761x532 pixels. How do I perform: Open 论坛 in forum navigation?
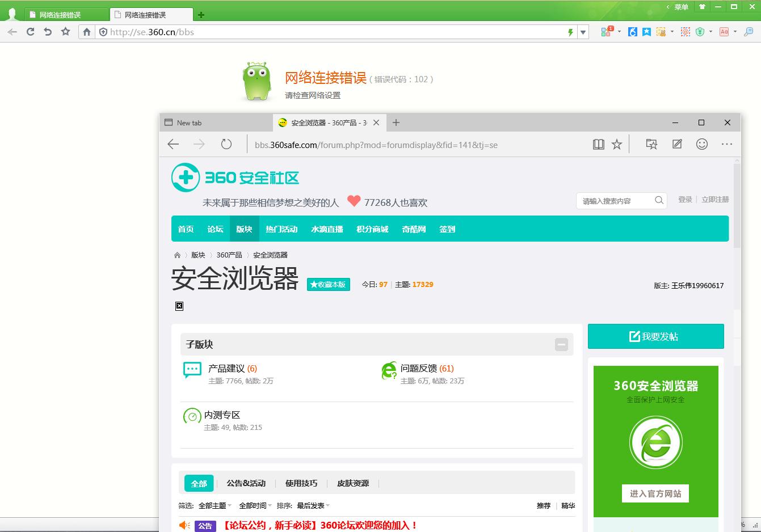pyautogui.click(x=215, y=229)
